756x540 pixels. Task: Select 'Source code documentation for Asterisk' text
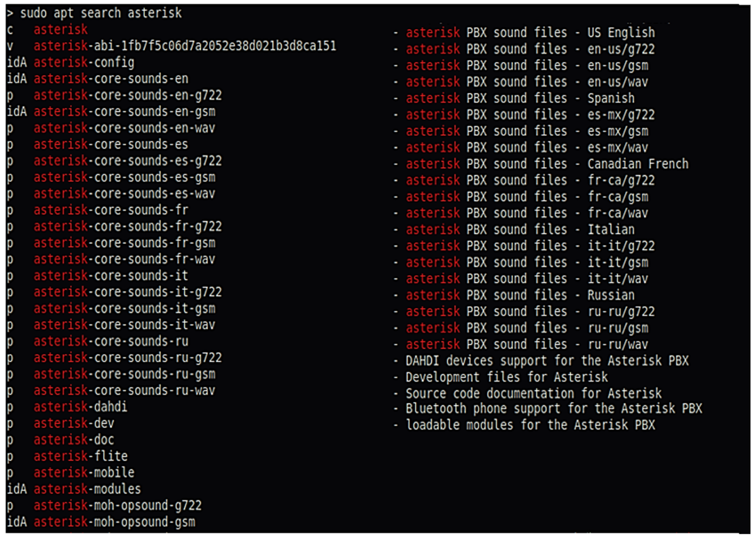pos(533,394)
